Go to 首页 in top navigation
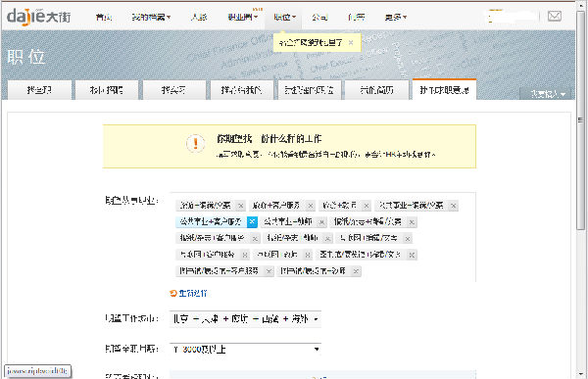 click(103, 17)
